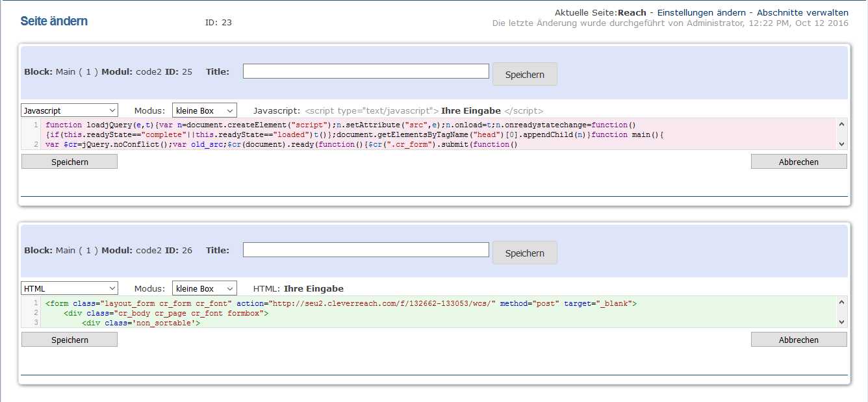Open the Modus 'kleine Box' dropdown in block 26
The height and width of the screenshot is (402, 868).
205,288
